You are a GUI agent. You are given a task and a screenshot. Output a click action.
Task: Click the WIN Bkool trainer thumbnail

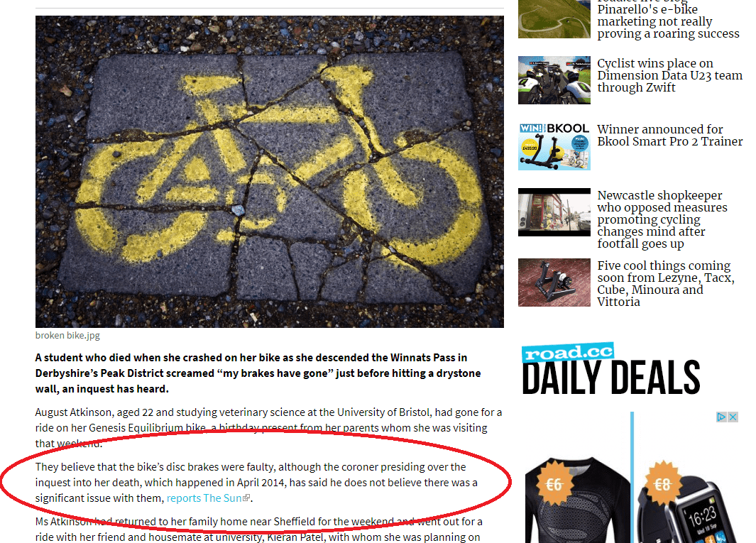(554, 146)
